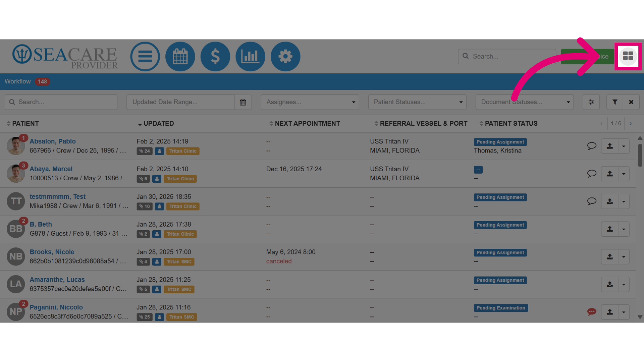This screenshot has width=644, height=362.
Task: Click BB avatar of B, Beth
Action: (16, 229)
